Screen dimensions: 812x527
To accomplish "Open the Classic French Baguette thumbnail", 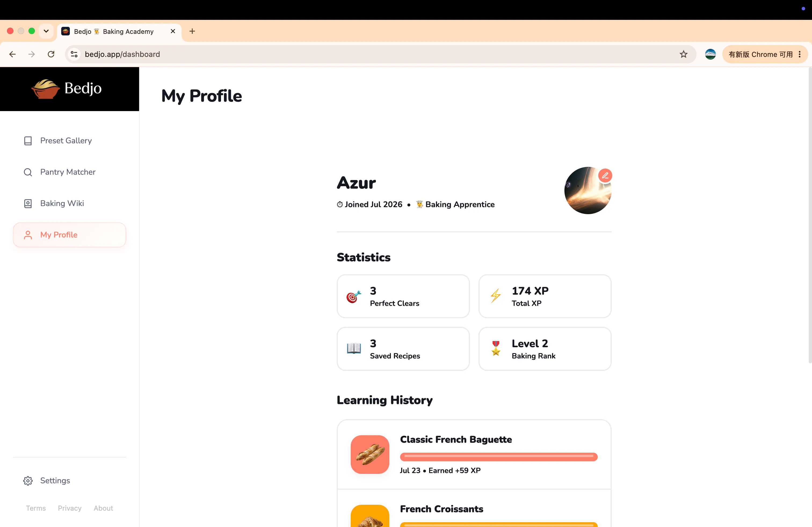I will tap(370, 454).
